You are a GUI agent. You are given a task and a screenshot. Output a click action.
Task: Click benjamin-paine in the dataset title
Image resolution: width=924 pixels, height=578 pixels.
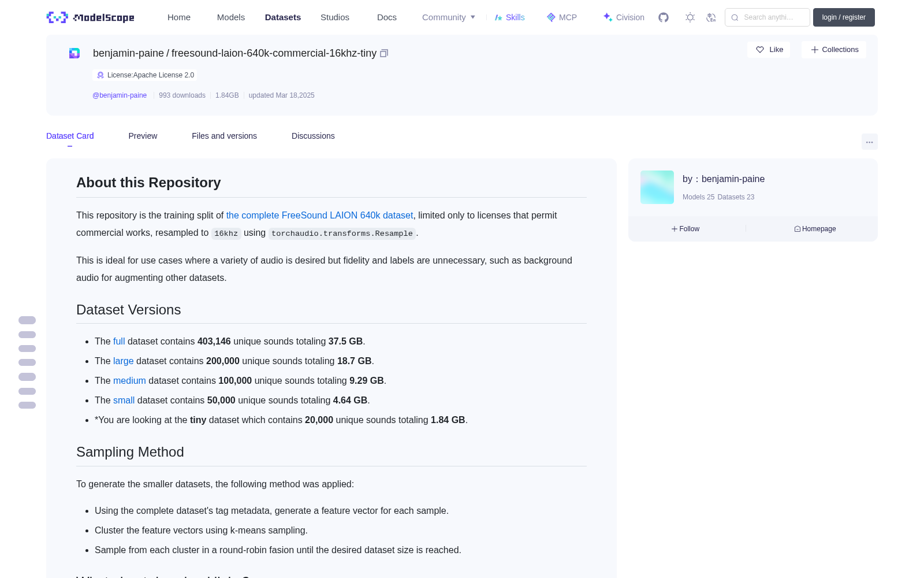128,53
